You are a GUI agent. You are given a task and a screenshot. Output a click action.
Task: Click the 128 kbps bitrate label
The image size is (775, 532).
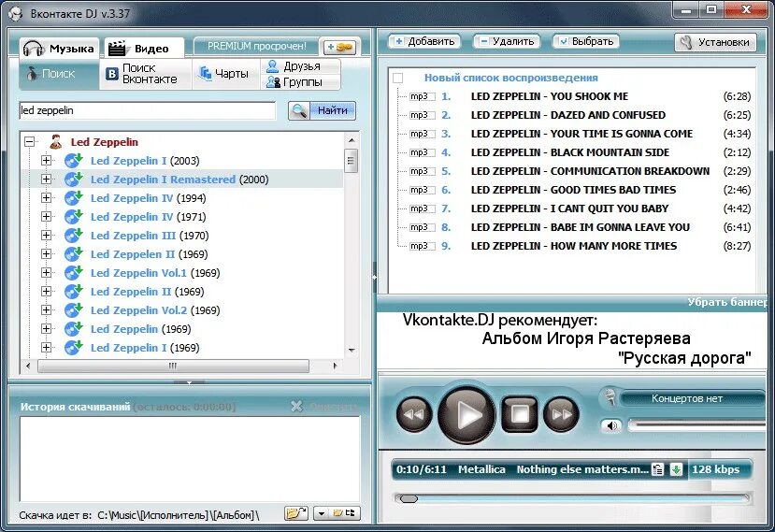pyautogui.click(x=716, y=469)
